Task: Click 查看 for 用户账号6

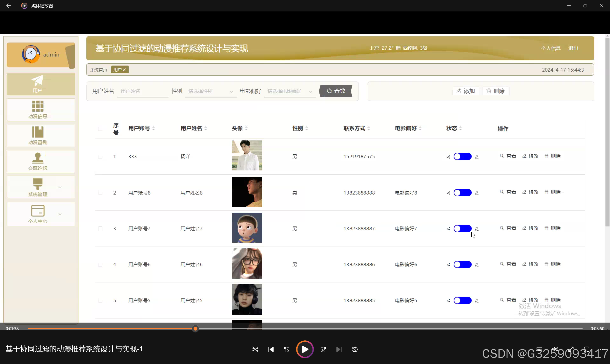Action: [508, 264]
